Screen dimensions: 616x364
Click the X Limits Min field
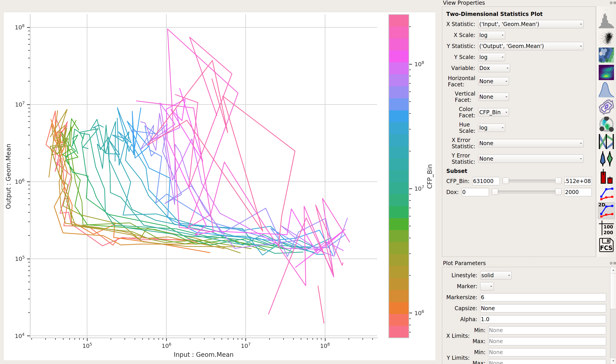[547, 330]
